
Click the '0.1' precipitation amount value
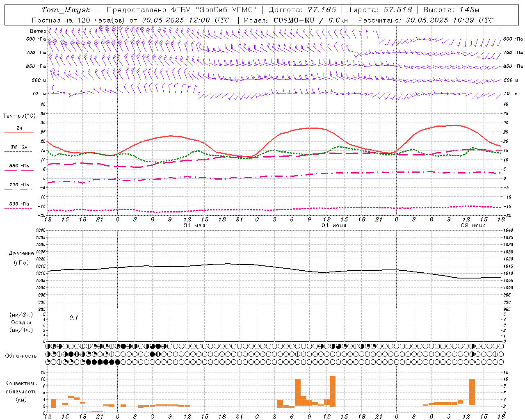pyautogui.click(x=73, y=318)
